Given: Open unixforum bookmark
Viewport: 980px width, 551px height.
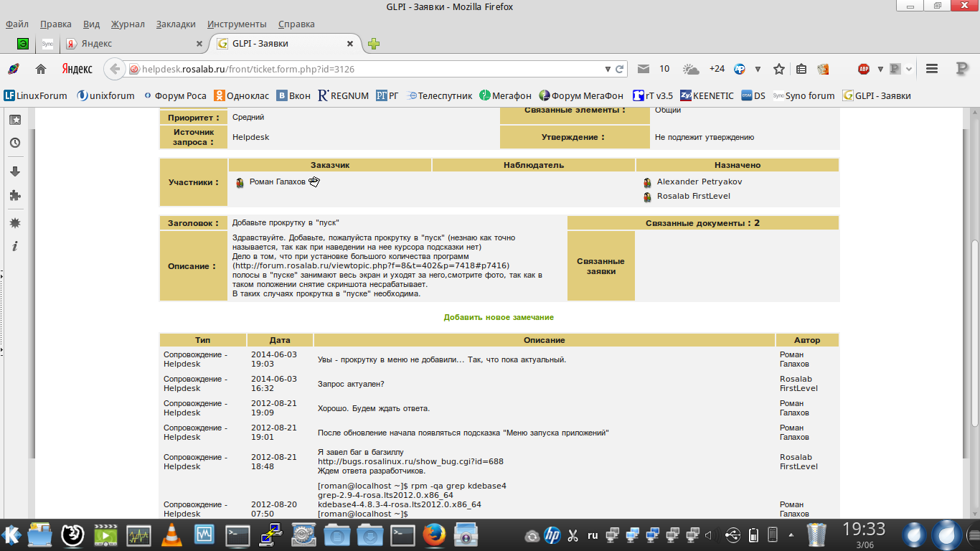Looking at the screenshot, I should coord(106,95).
